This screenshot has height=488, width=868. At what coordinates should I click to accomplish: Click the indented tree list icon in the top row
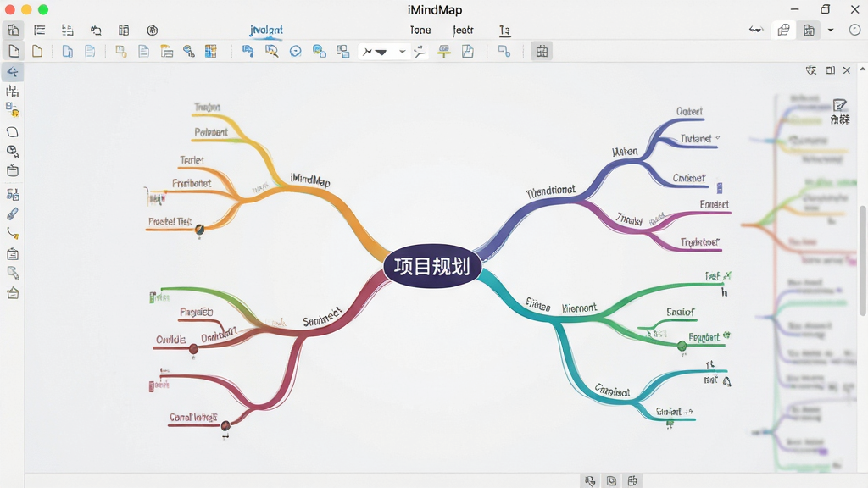coord(67,30)
